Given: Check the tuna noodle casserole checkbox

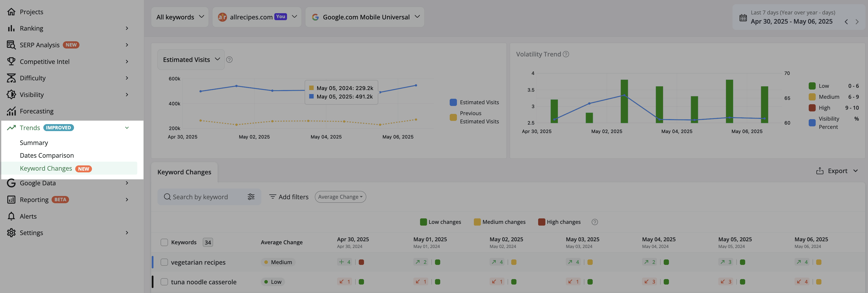Looking at the screenshot, I should click(164, 282).
